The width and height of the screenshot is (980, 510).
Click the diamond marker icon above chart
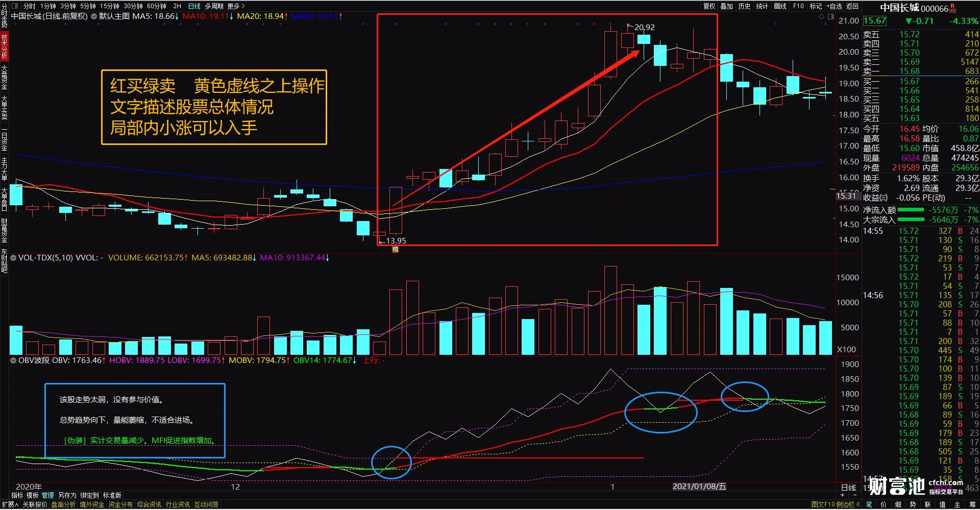(821, 17)
